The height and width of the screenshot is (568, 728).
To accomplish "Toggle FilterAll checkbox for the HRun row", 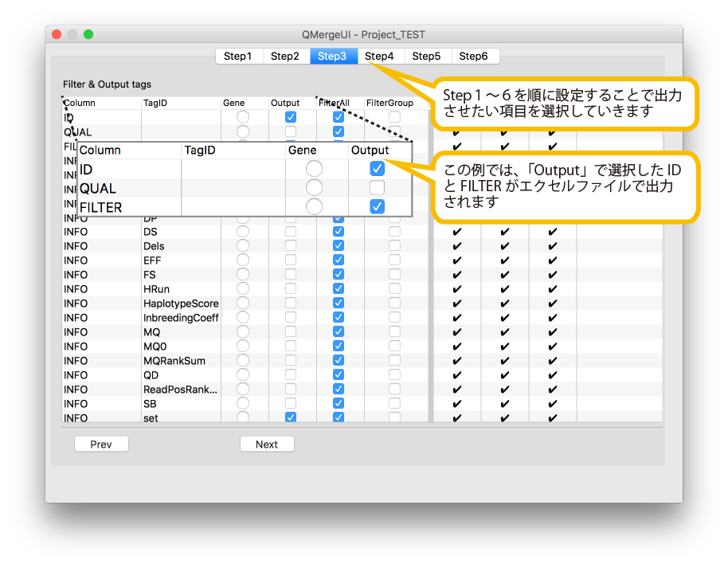I will click(339, 289).
